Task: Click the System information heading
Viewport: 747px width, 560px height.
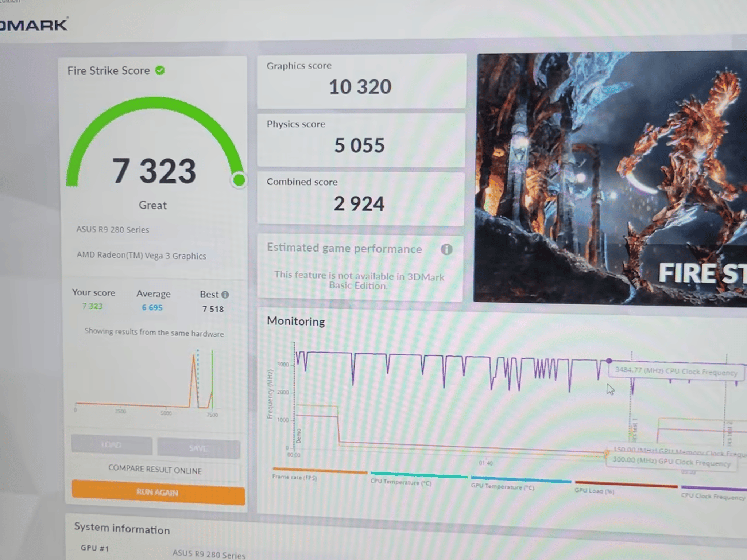Action: click(x=122, y=528)
